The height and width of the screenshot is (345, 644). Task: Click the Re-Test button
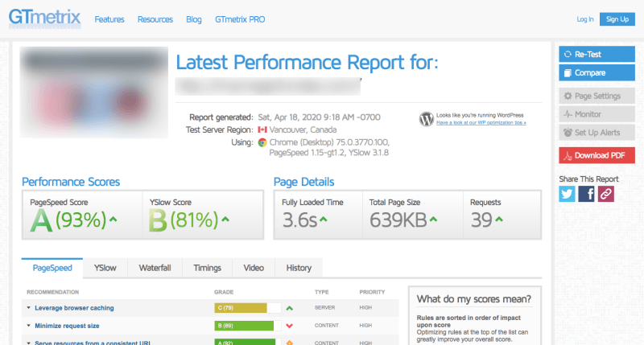tap(597, 54)
